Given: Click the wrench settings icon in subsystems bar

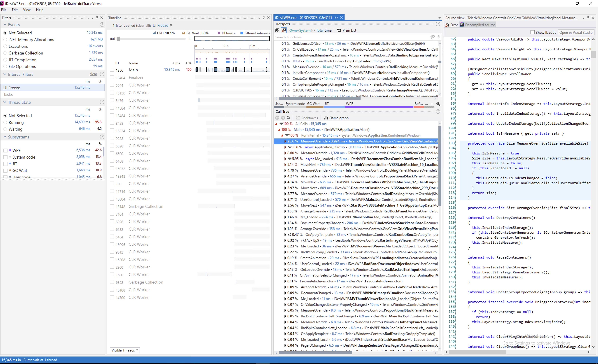Looking at the screenshot, I should [438, 104].
